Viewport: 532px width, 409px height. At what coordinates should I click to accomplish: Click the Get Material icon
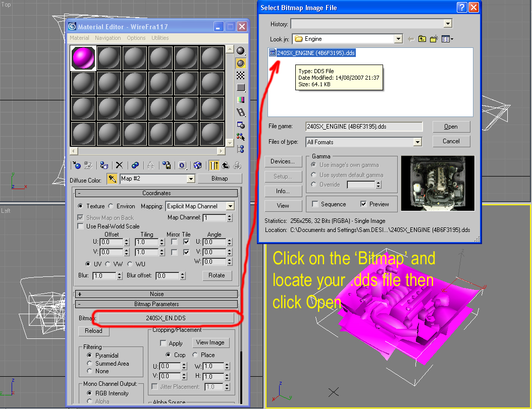pyautogui.click(x=76, y=165)
